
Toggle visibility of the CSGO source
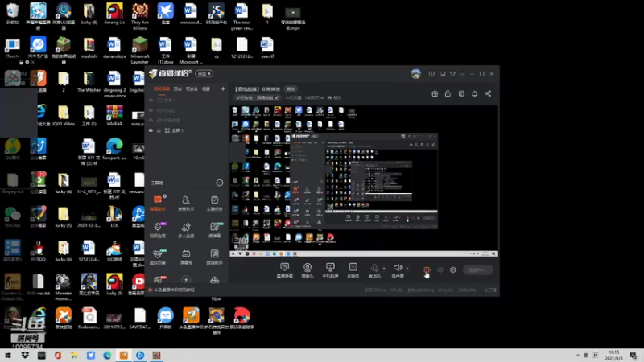151,110
